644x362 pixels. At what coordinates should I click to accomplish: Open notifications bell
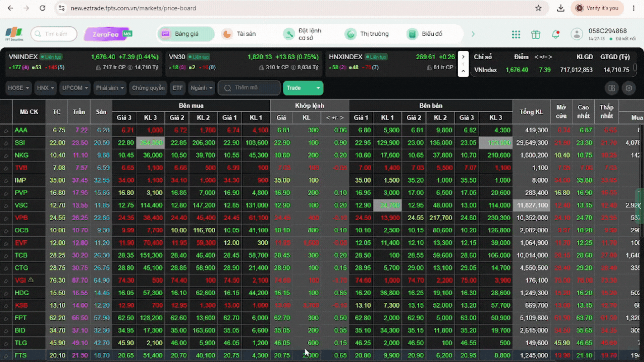click(555, 34)
